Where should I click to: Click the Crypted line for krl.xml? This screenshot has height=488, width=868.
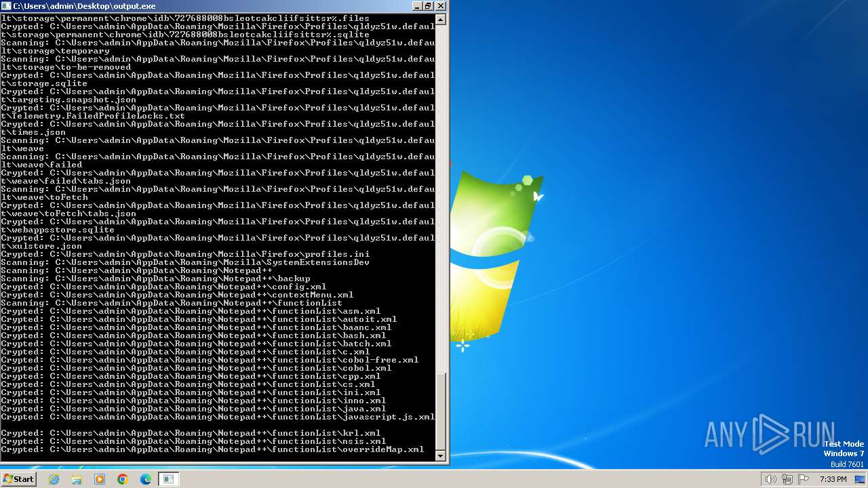pos(191,433)
